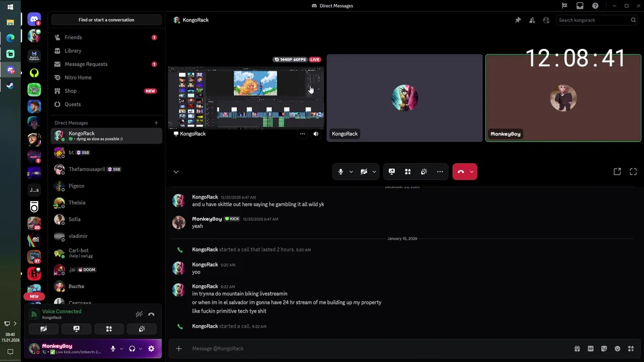The width and height of the screenshot is (644, 362).
Task: Open Quests page
Action: (106, 104)
